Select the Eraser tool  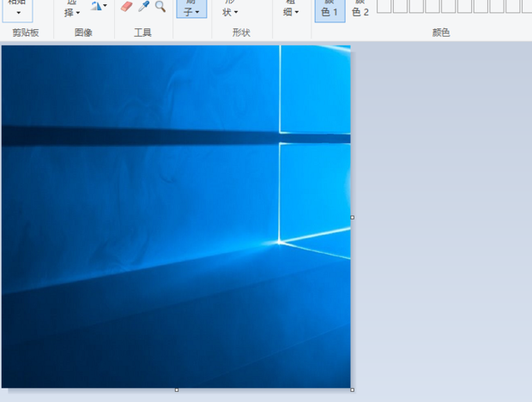point(126,7)
